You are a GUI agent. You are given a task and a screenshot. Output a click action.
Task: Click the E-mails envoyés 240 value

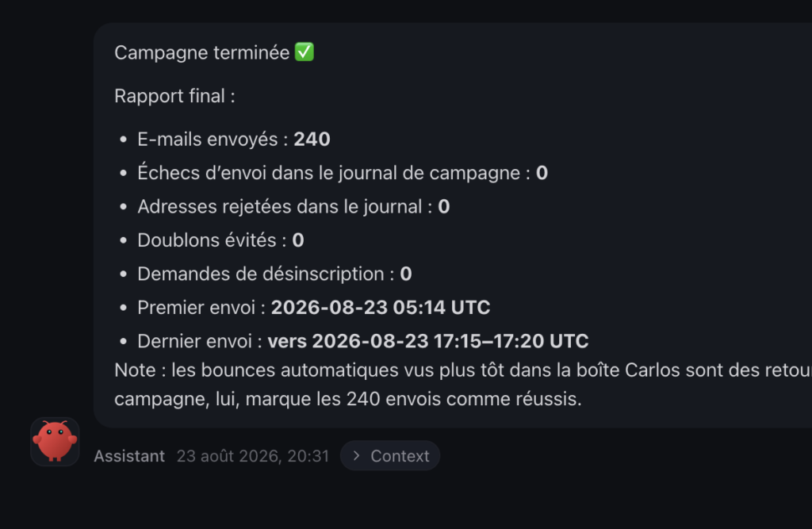tap(312, 140)
